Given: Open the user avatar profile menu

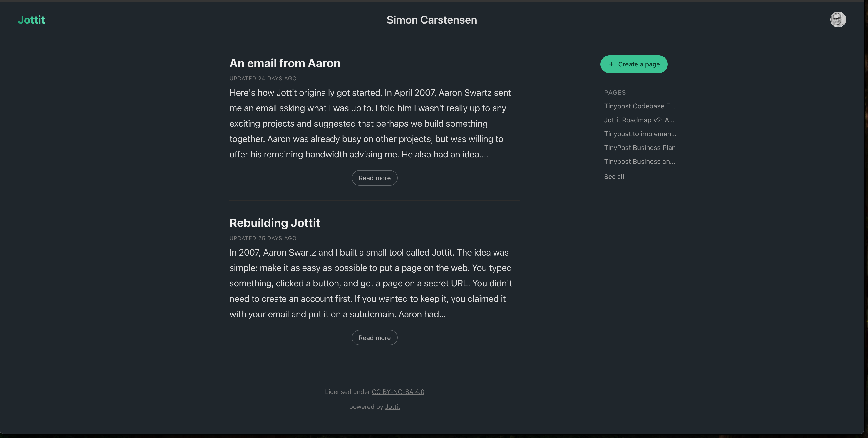Looking at the screenshot, I should click(x=838, y=20).
